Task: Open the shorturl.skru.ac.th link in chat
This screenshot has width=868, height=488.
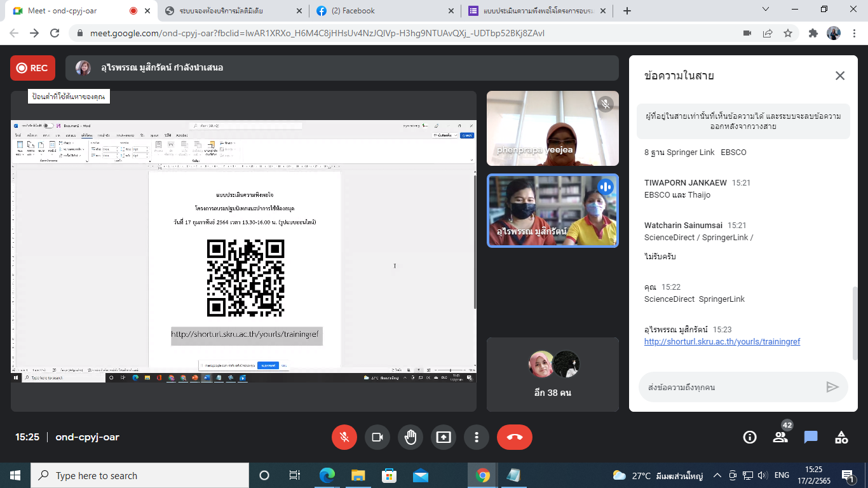Action: 722,342
